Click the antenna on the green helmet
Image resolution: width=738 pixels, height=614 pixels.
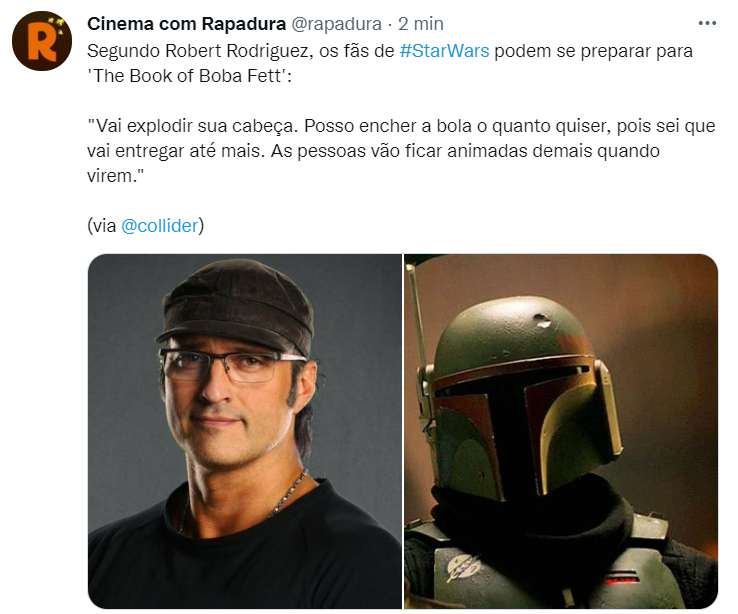click(417, 329)
